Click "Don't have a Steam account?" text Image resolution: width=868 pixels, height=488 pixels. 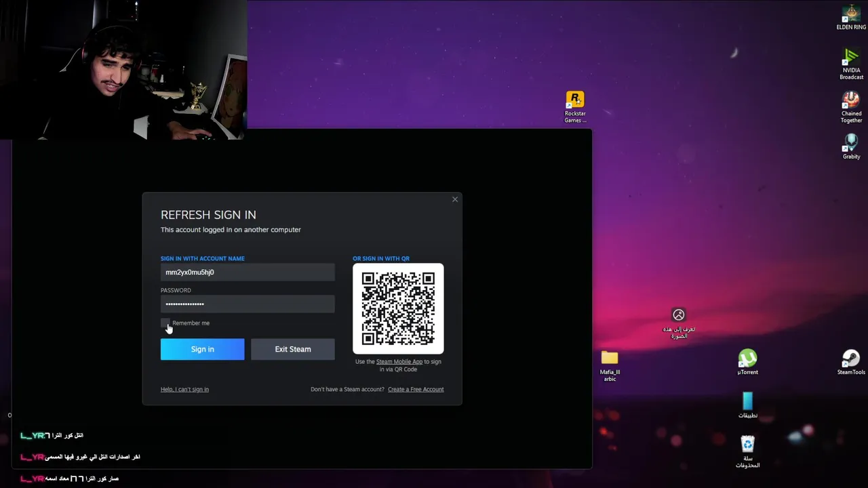[x=347, y=389]
